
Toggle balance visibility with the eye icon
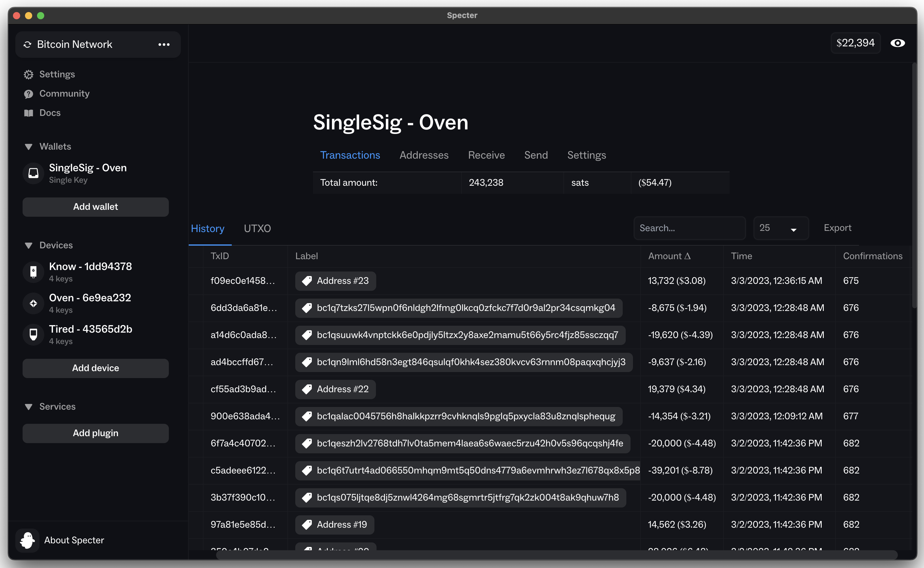[x=898, y=43]
